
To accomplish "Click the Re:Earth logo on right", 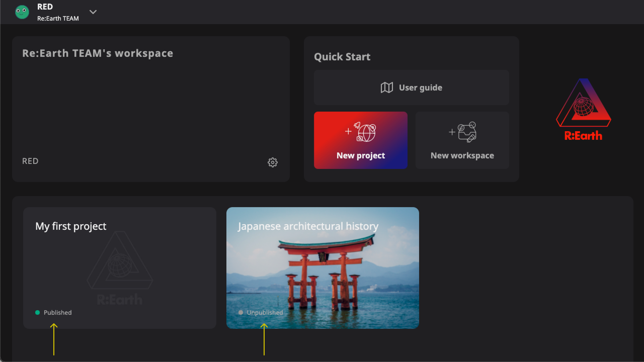I will 583,109.
